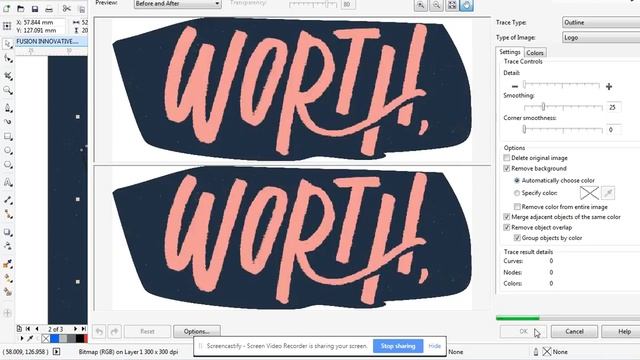Select the Drop Shadow effects tool
This screenshot has width=640, height=360.
[x=7, y=232]
